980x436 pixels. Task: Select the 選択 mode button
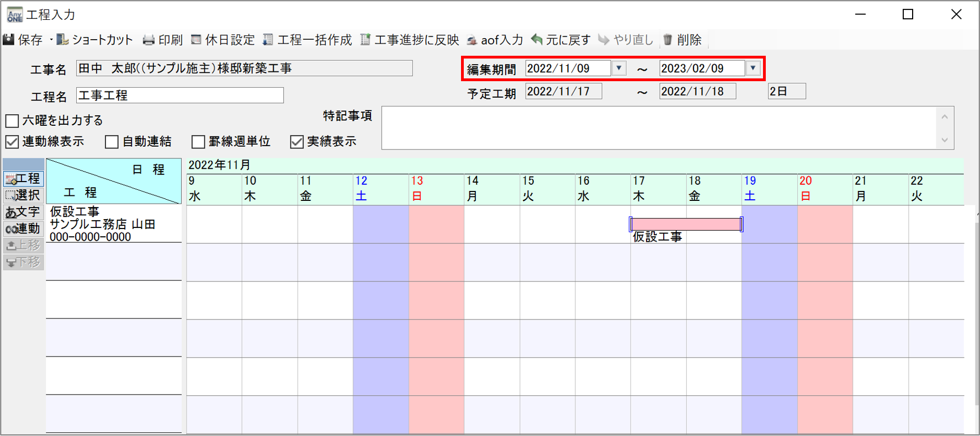[23, 195]
